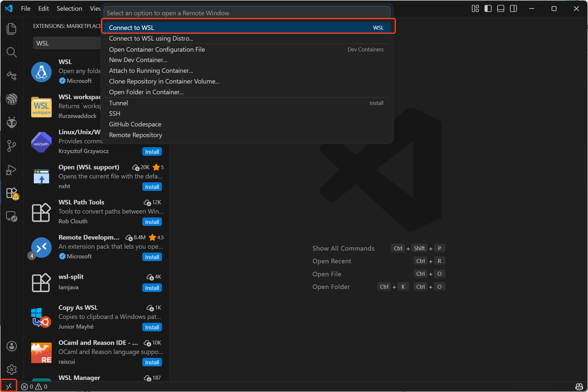The image size is (588, 392).
Task: Open the Extensions view icon
Action: (x=12, y=193)
